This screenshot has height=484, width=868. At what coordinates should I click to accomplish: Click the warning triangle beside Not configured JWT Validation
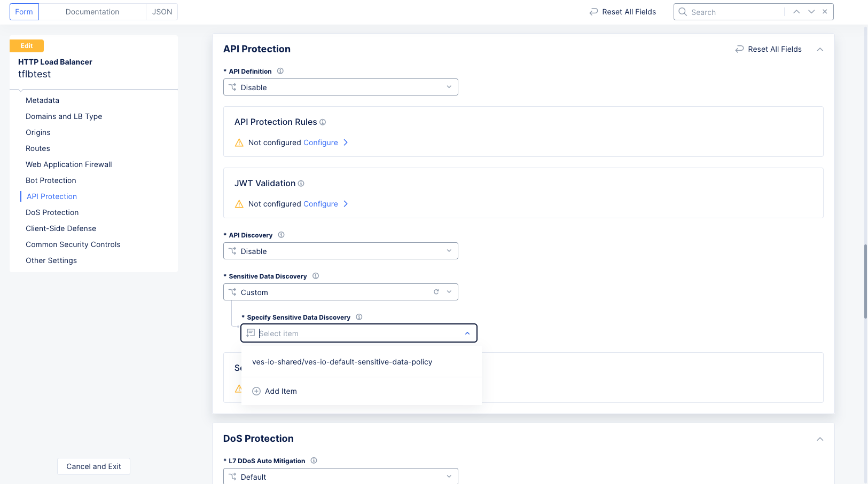[239, 203]
